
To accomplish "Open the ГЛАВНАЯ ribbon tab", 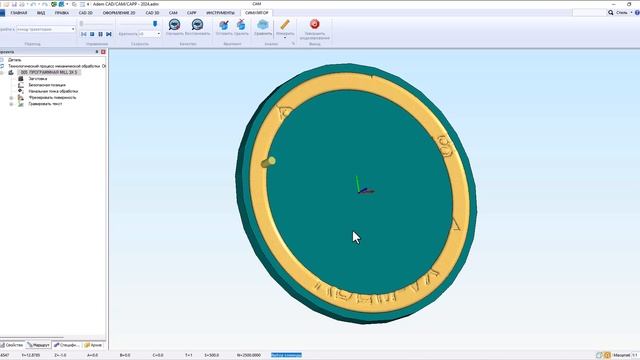I will coord(19,13).
